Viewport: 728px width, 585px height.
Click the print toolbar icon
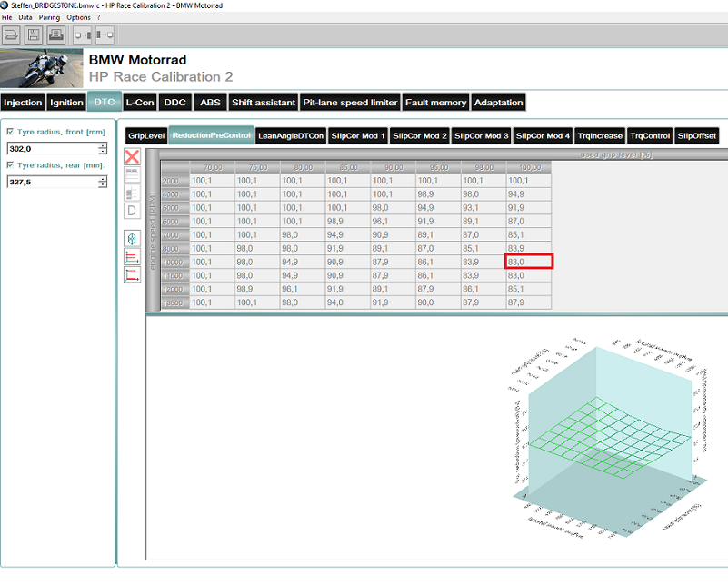pyautogui.click(x=55, y=35)
